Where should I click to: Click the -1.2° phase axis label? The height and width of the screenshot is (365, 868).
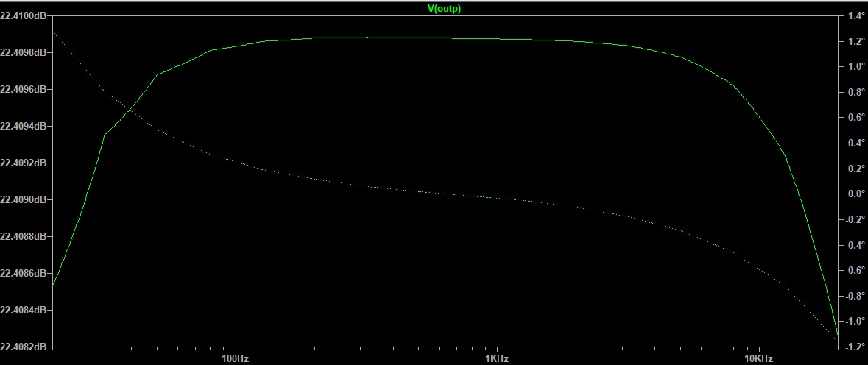pos(854,347)
